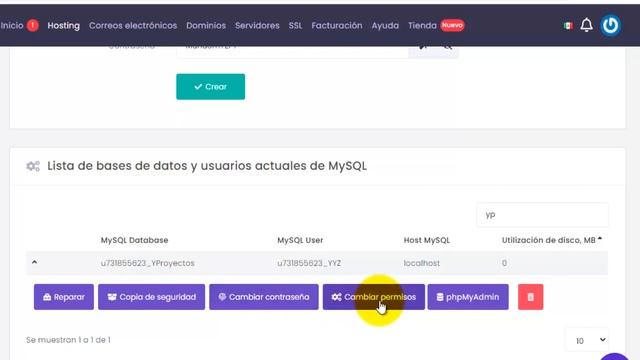Open the Dominios menu item

pos(206,25)
